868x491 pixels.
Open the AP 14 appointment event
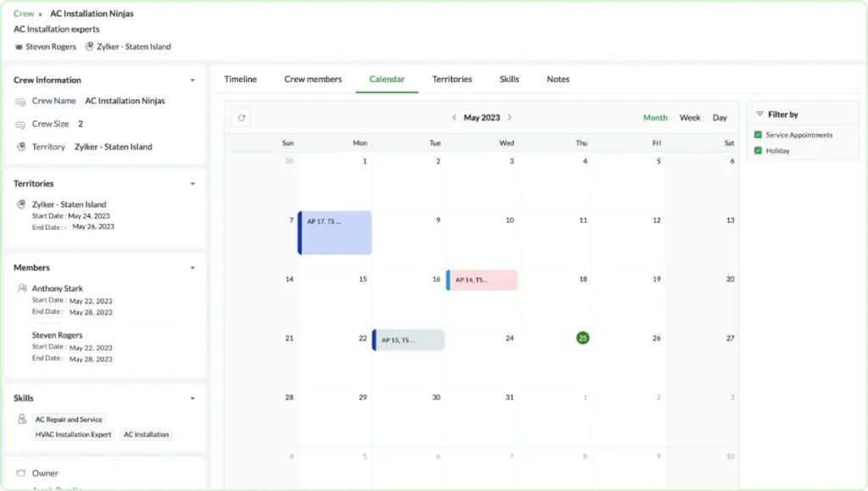tap(482, 280)
